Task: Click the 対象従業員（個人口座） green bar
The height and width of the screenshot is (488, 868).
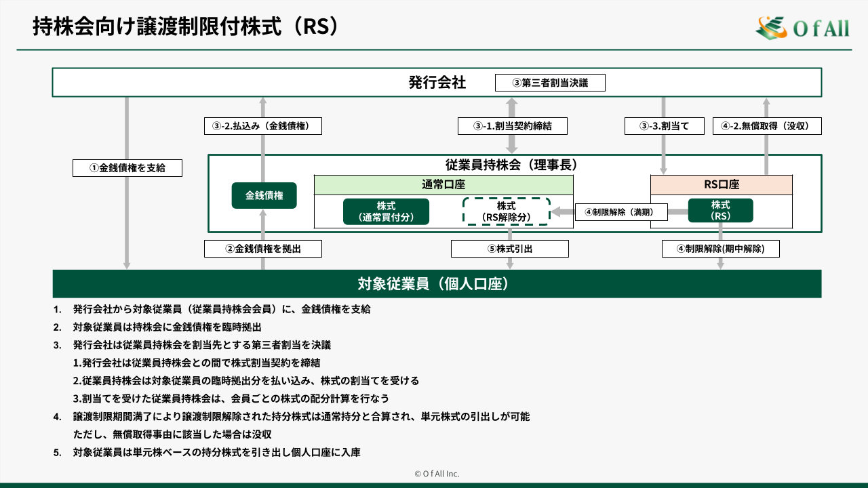Action: pyautogui.click(x=437, y=284)
